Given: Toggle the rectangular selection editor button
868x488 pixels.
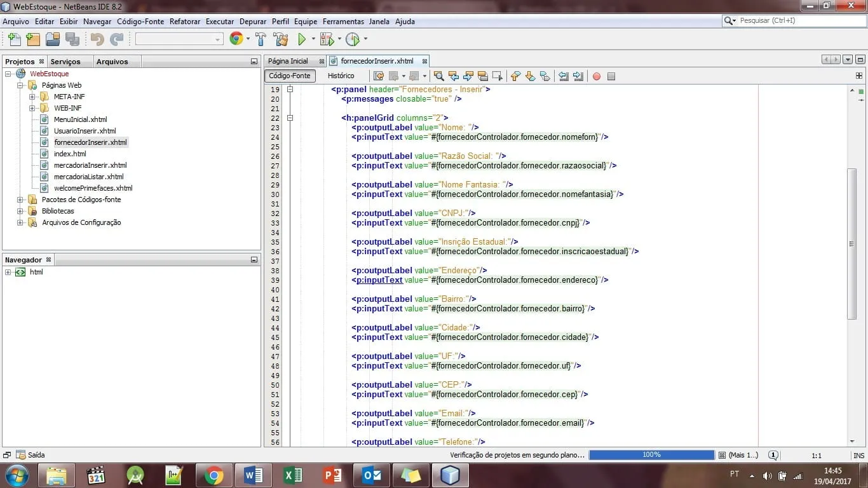Looking at the screenshot, I should [x=497, y=76].
